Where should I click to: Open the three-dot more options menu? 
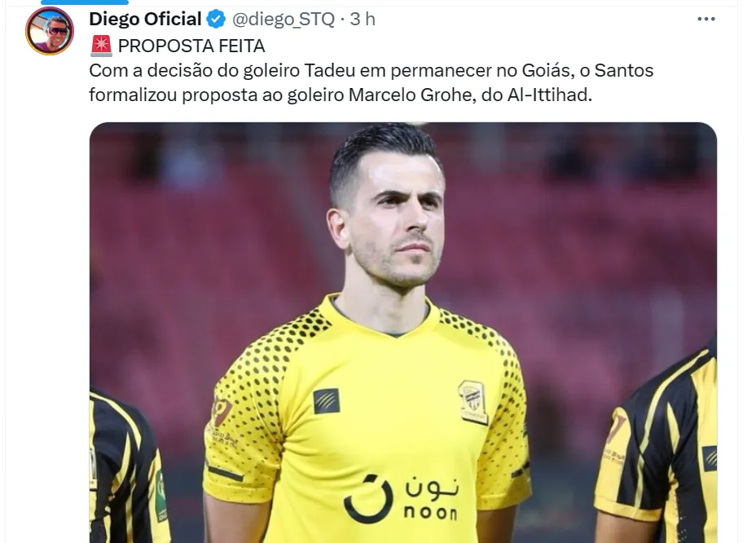[x=705, y=19]
